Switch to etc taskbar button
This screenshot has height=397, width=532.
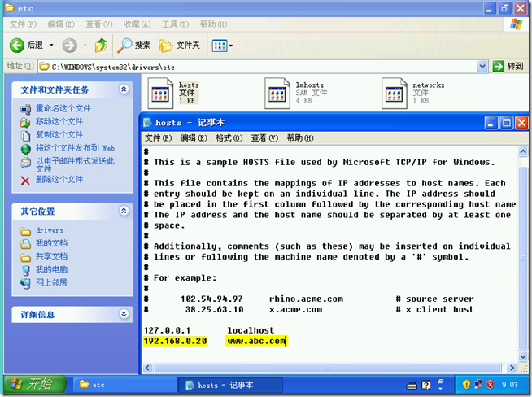tap(124, 385)
